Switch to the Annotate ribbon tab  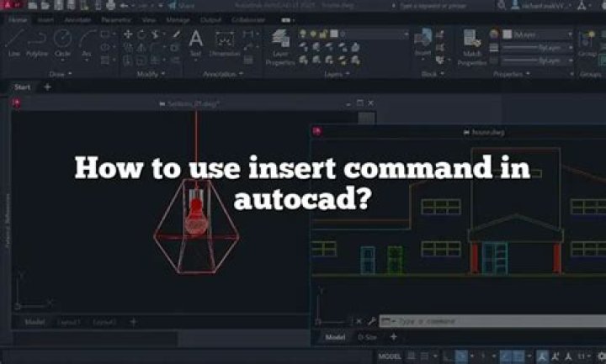click(x=77, y=19)
